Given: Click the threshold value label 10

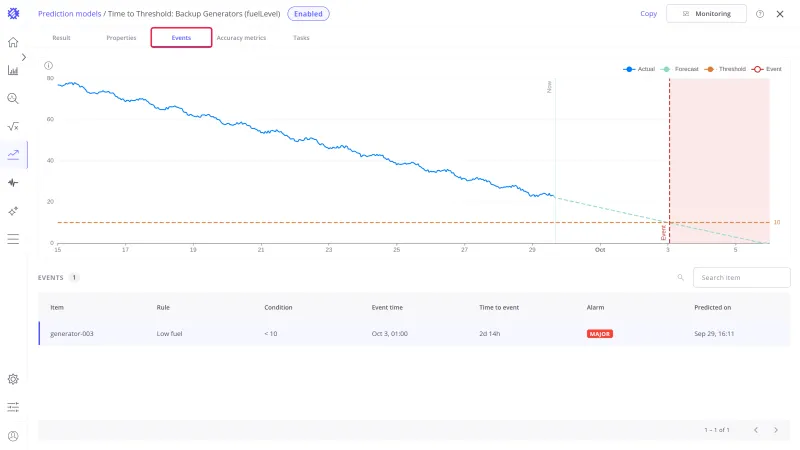Looking at the screenshot, I should coord(777,222).
